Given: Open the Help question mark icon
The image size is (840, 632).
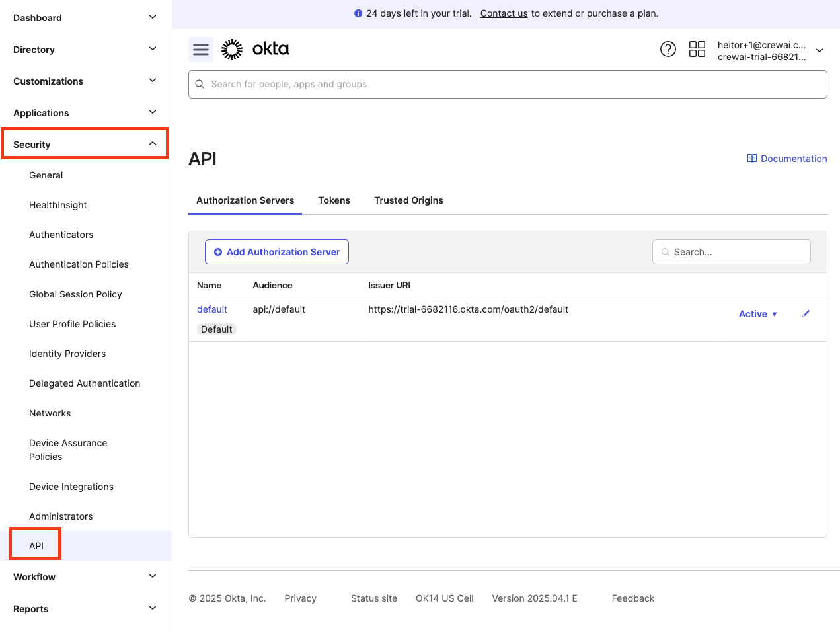Looking at the screenshot, I should 668,49.
